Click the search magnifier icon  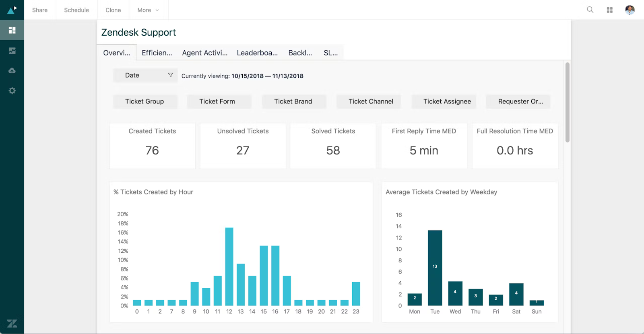(x=590, y=10)
